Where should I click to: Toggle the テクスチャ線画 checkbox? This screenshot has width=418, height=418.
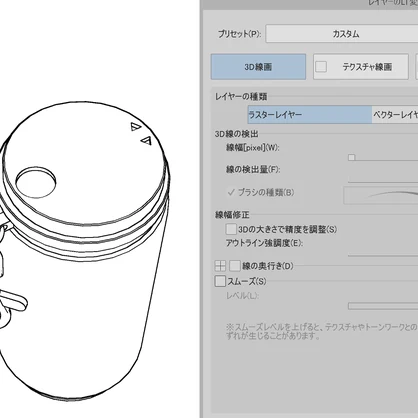321,67
